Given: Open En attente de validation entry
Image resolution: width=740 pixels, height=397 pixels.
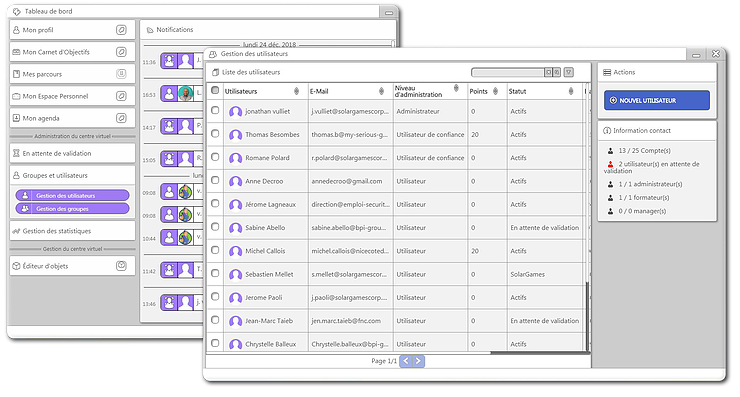Looking at the screenshot, I should point(72,153).
